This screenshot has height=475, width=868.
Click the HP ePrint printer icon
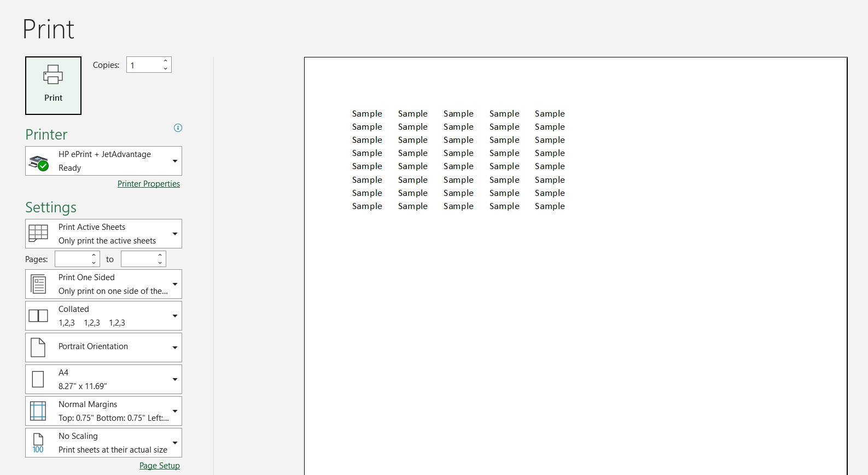click(39, 162)
